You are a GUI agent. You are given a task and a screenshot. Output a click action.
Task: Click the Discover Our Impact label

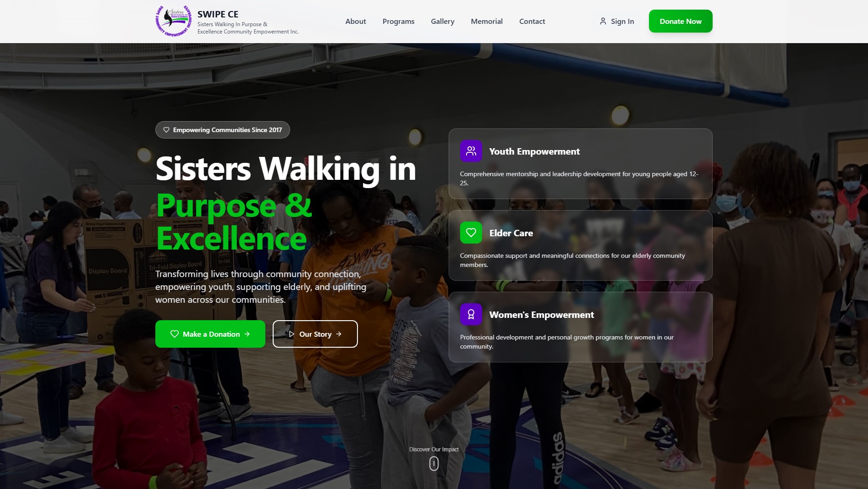click(x=434, y=449)
